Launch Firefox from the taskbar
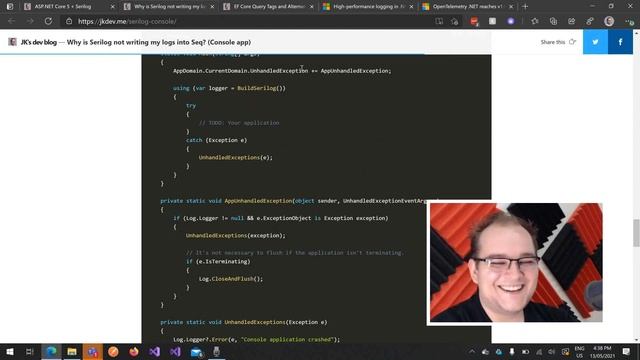The image size is (640, 360). tap(134, 351)
